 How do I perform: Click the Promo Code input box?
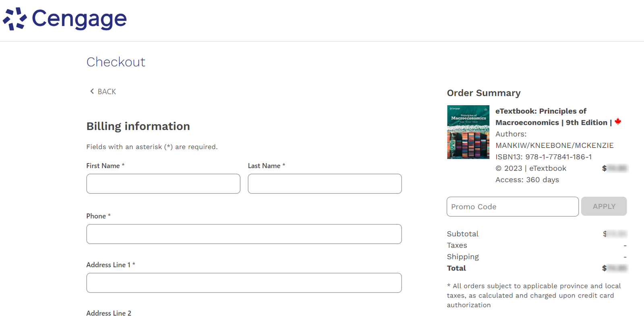tap(513, 207)
